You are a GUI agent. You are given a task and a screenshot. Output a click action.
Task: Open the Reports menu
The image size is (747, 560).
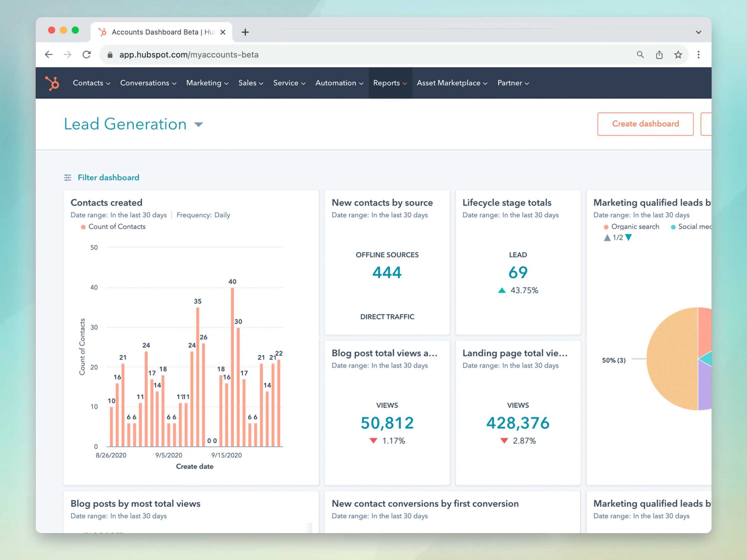click(390, 83)
